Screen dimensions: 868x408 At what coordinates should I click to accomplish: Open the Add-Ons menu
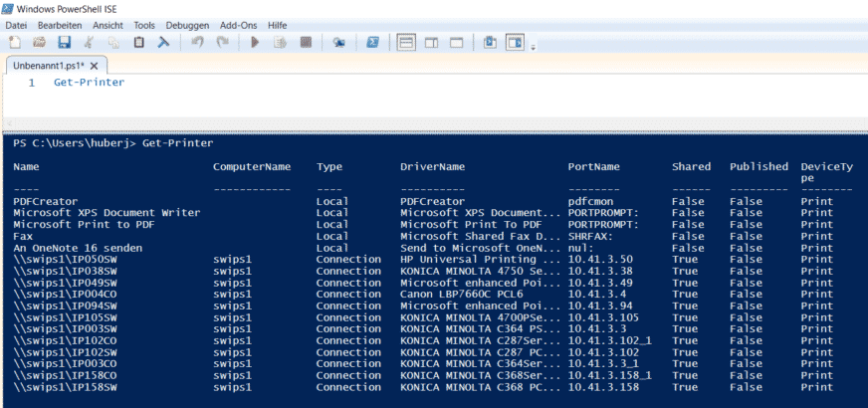238,26
